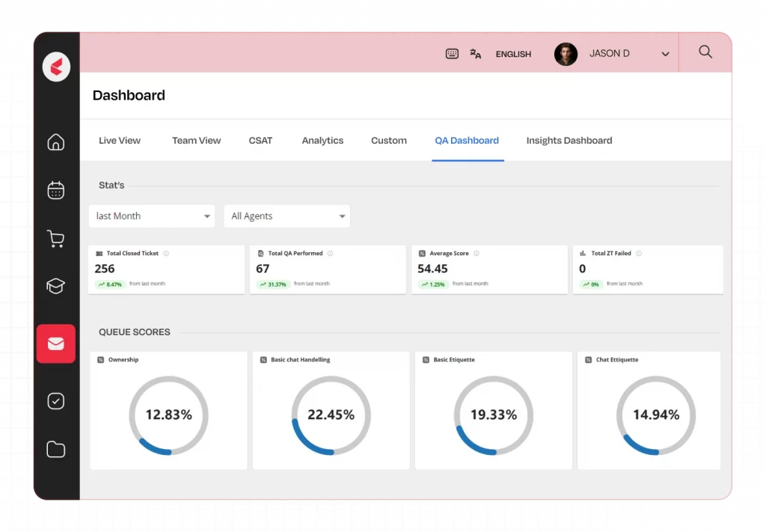Image resolution: width=766 pixels, height=532 pixels.
Task: Click the 1.25% trend badge
Action: click(433, 284)
